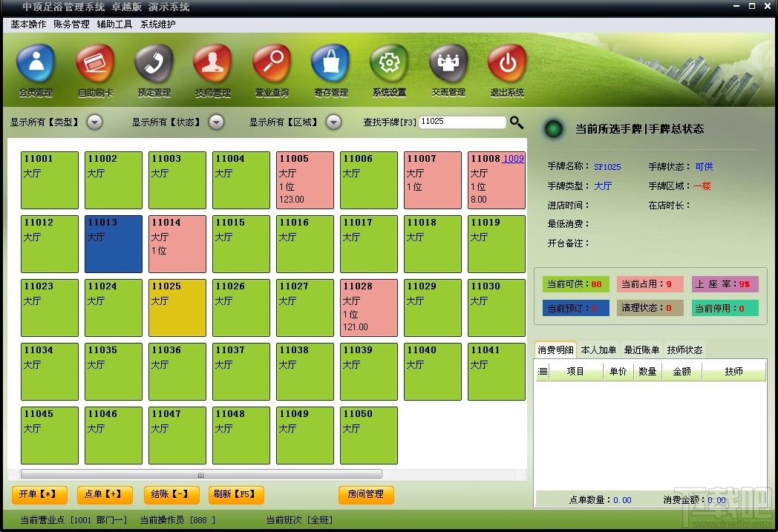778x532 pixels.
Task: Expand the 显示所有【区域】 dropdown arrow
Action: (334, 122)
